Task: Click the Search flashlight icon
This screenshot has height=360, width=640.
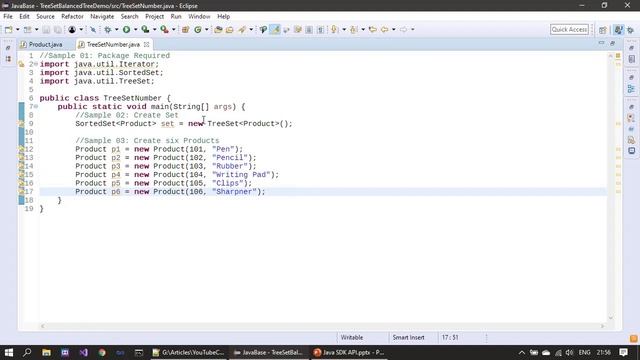Action: click(x=242, y=29)
